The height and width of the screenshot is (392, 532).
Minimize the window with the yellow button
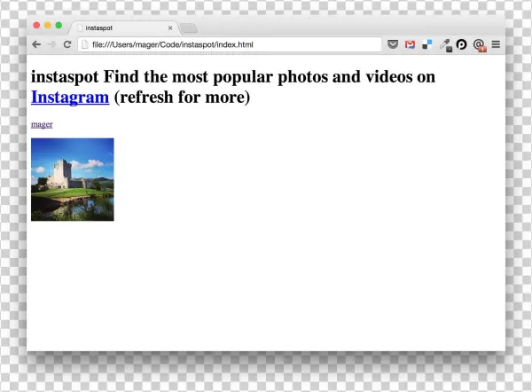click(x=48, y=26)
